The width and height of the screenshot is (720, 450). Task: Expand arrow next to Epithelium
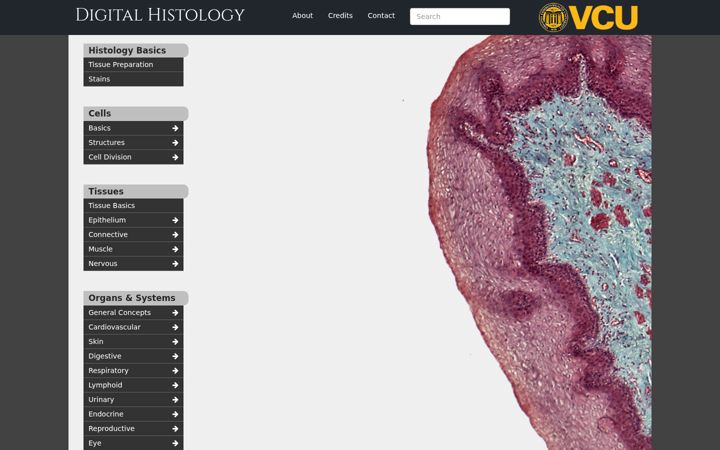(175, 220)
